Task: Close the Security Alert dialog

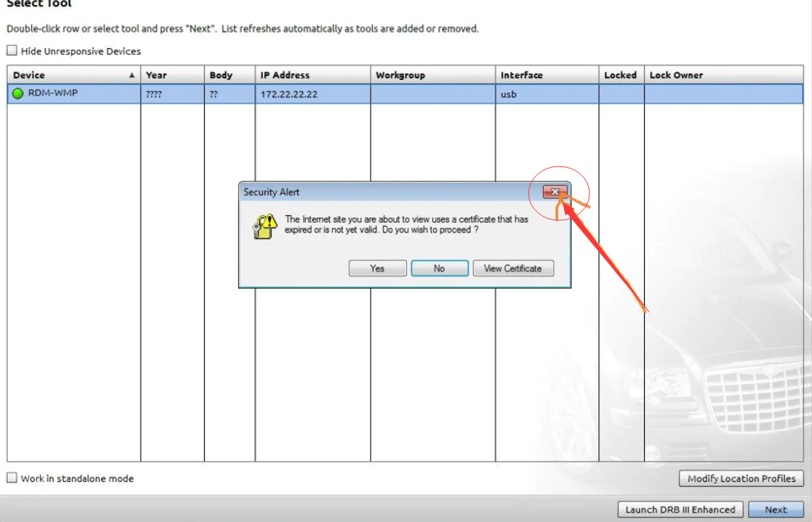Action: (555, 192)
